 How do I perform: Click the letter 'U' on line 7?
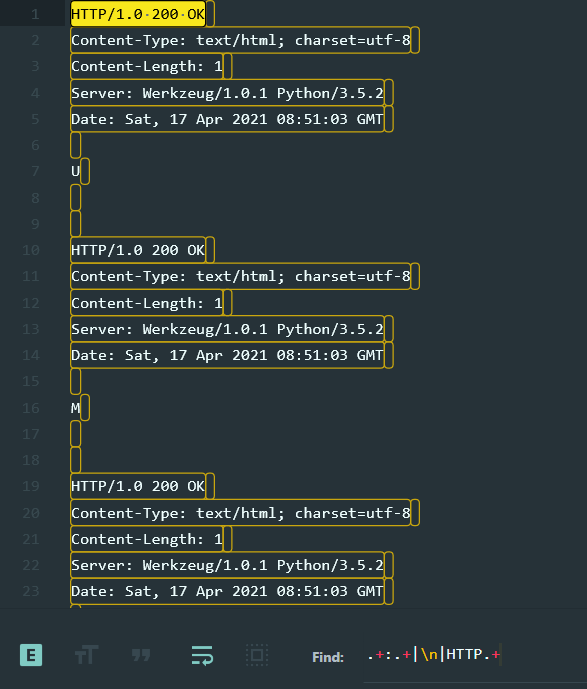click(x=75, y=171)
